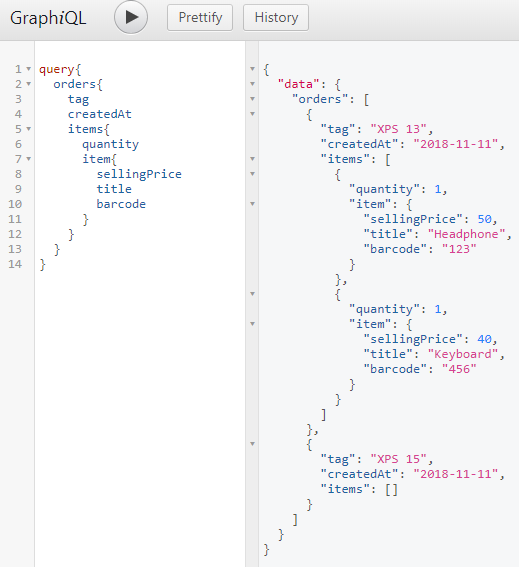
Task: Collapse the items block fold arrow on line 5
Action: coord(29,129)
